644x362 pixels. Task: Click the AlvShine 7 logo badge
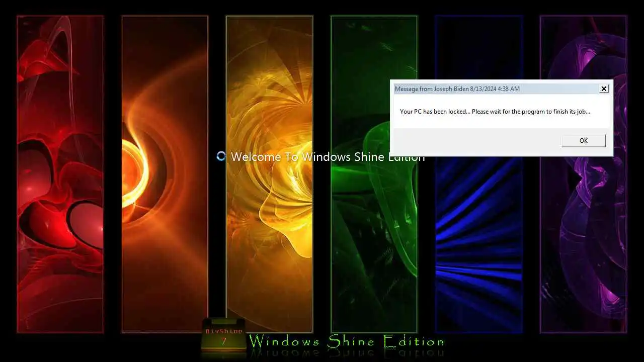224,335
